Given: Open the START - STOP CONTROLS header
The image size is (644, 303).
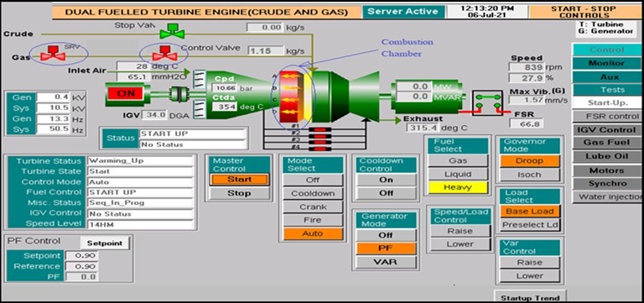Looking at the screenshot, I should pos(583,12).
